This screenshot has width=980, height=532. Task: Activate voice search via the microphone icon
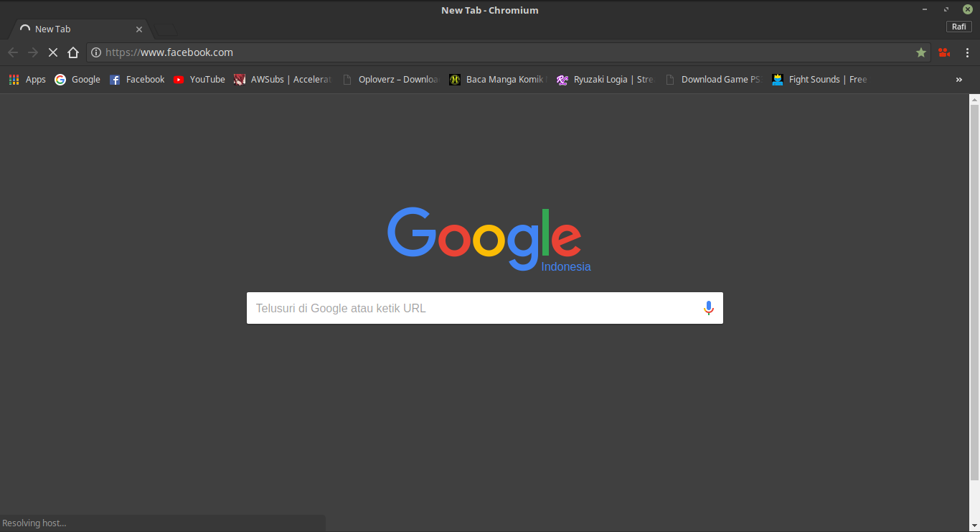[x=709, y=308]
